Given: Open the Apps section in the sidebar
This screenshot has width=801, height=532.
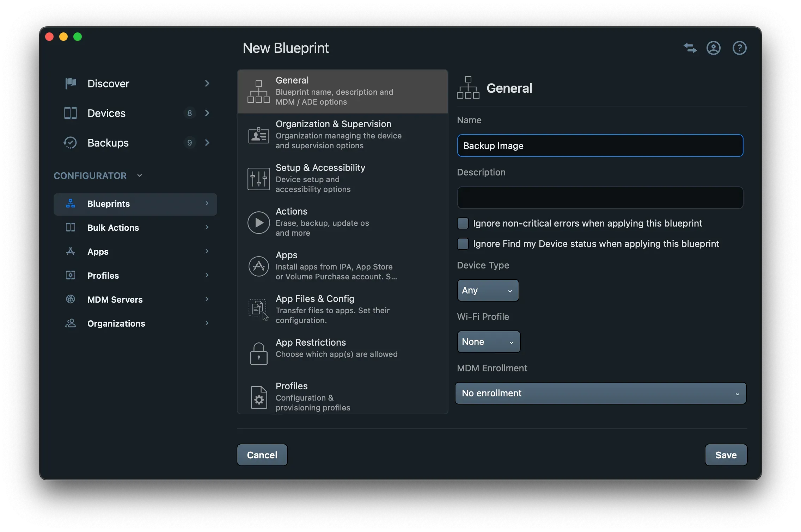Looking at the screenshot, I should click(70, 251).
